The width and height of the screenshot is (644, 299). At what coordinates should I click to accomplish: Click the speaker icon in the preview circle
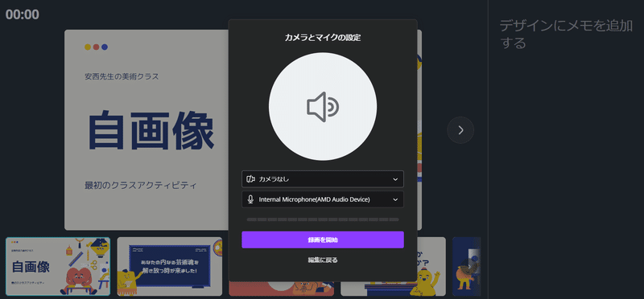click(x=323, y=107)
